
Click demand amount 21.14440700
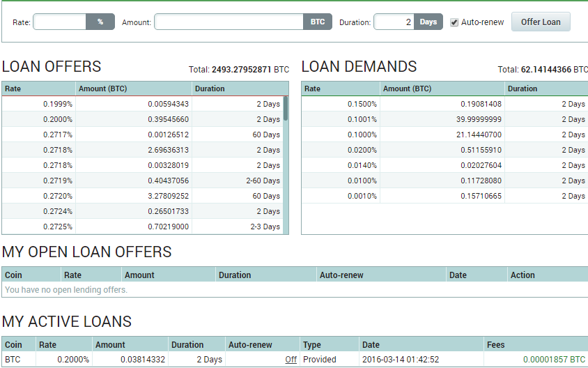(x=479, y=135)
